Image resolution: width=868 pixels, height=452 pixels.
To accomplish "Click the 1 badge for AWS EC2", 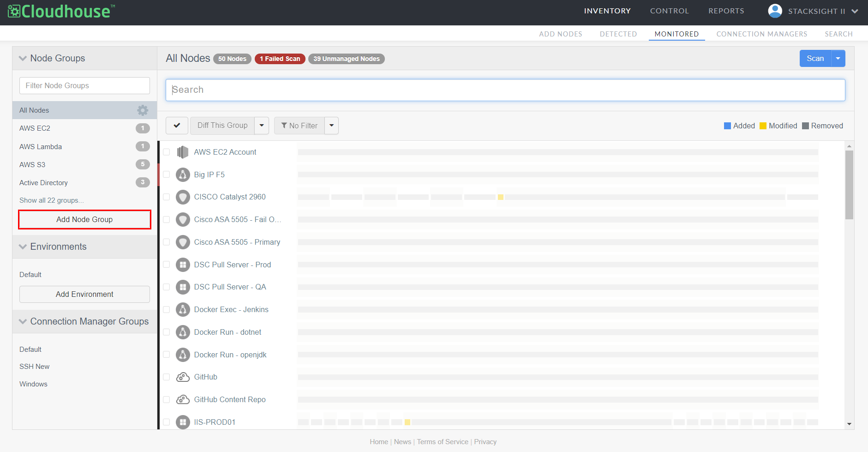I will point(143,128).
